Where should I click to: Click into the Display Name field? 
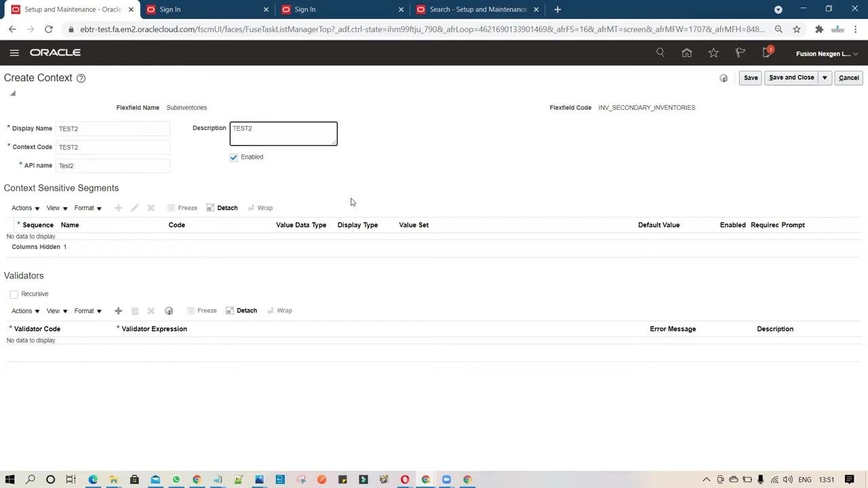(x=113, y=129)
